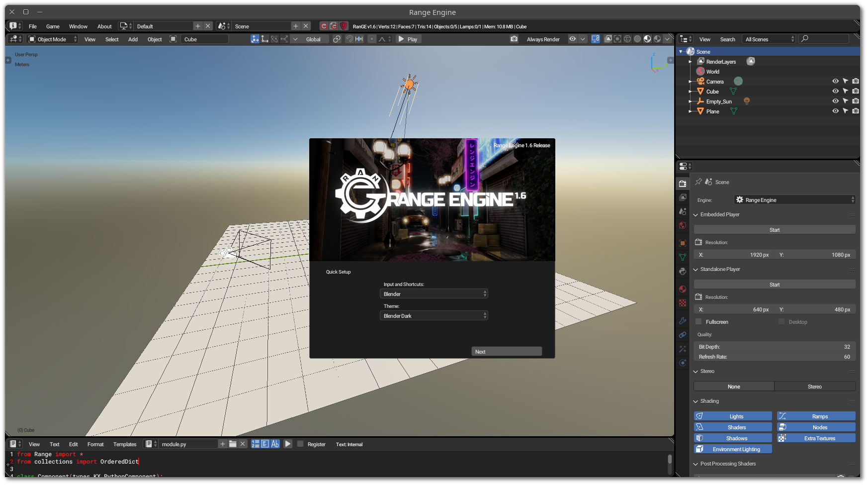
Task: Click the Play button in viewport header
Action: 408,39
